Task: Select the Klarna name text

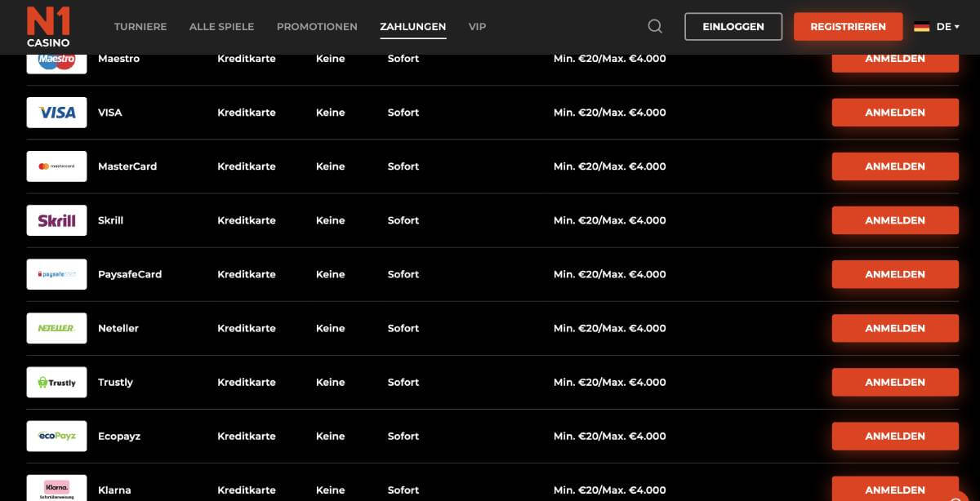Action: click(x=114, y=490)
